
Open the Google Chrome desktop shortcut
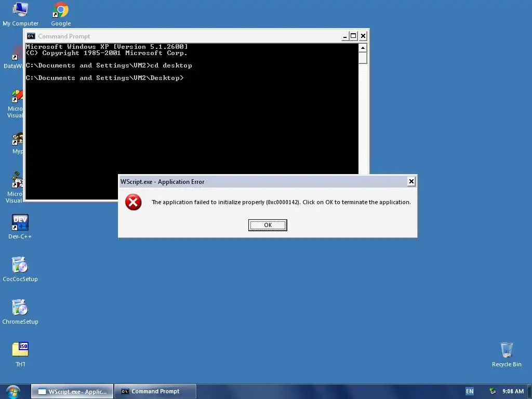[61, 14]
